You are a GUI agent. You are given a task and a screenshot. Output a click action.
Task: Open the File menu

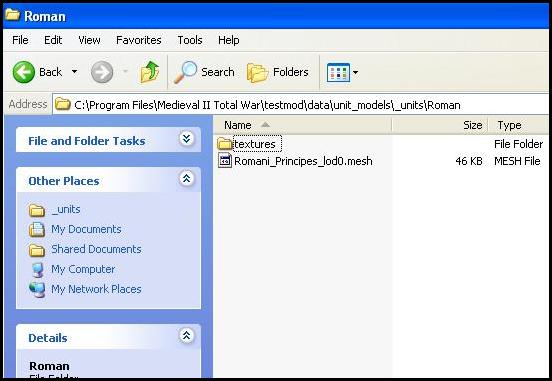(x=20, y=40)
